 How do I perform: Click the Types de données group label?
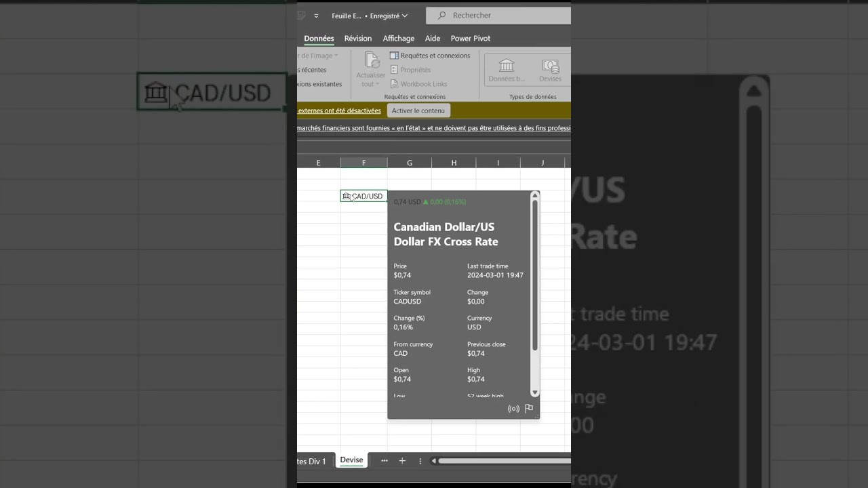point(533,97)
